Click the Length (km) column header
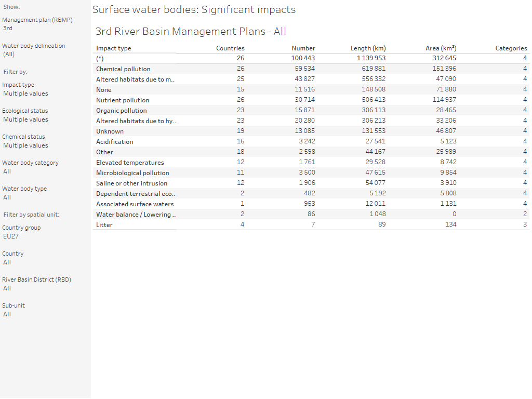 pyautogui.click(x=368, y=48)
